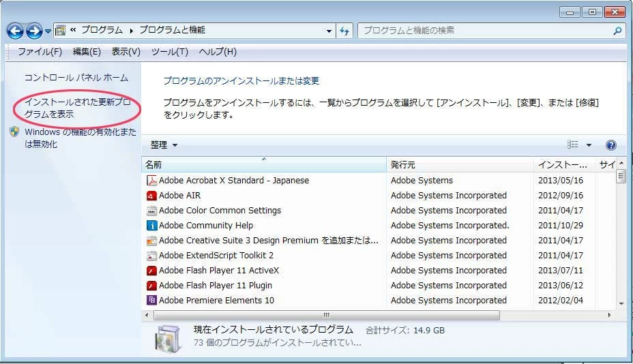633x364 pixels.
Task: Sort by the 発行元 column header
Action: pyautogui.click(x=460, y=165)
